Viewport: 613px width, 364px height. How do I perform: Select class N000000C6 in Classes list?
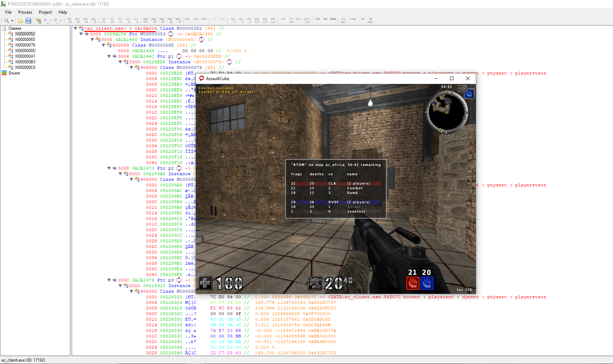click(25, 67)
